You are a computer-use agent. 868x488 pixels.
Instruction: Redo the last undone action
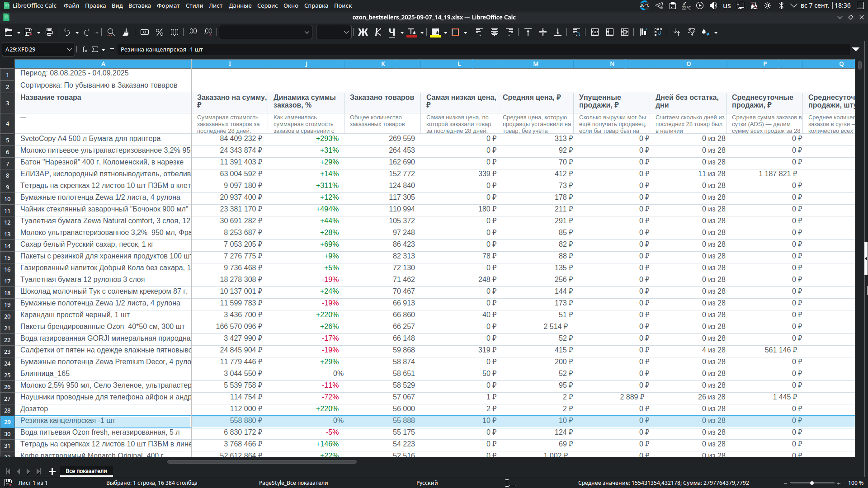tap(87, 32)
